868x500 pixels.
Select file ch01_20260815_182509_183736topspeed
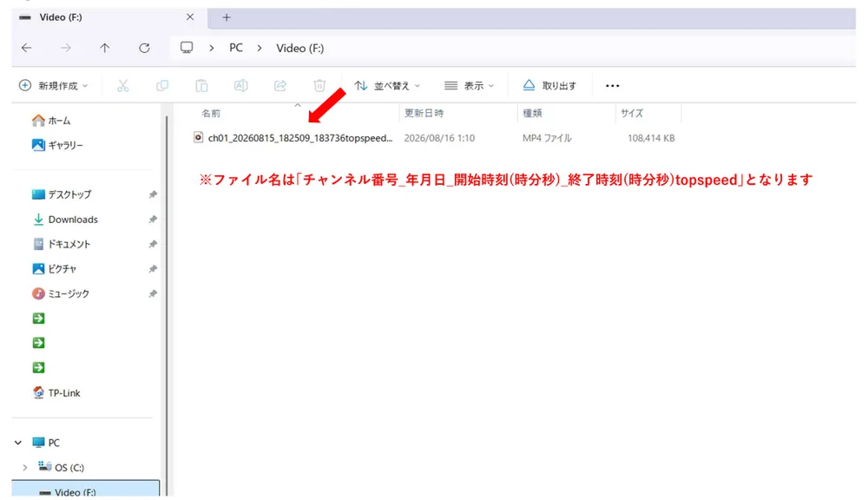tap(300, 138)
